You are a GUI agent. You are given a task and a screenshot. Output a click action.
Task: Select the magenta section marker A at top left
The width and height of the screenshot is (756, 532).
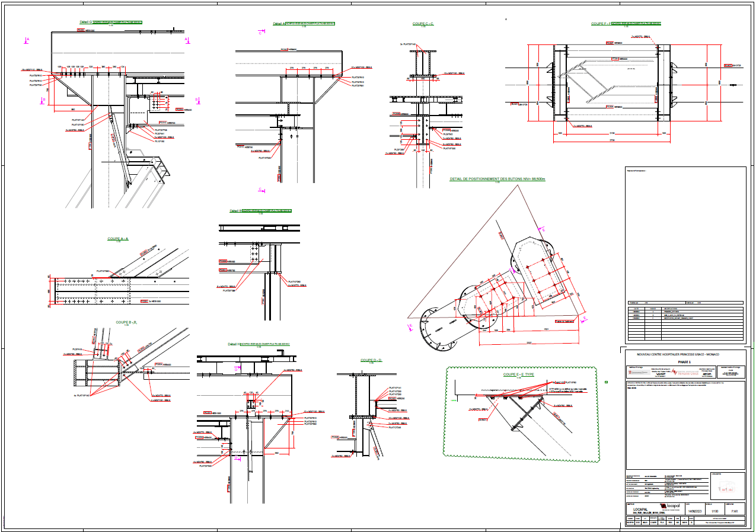pos(27,40)
